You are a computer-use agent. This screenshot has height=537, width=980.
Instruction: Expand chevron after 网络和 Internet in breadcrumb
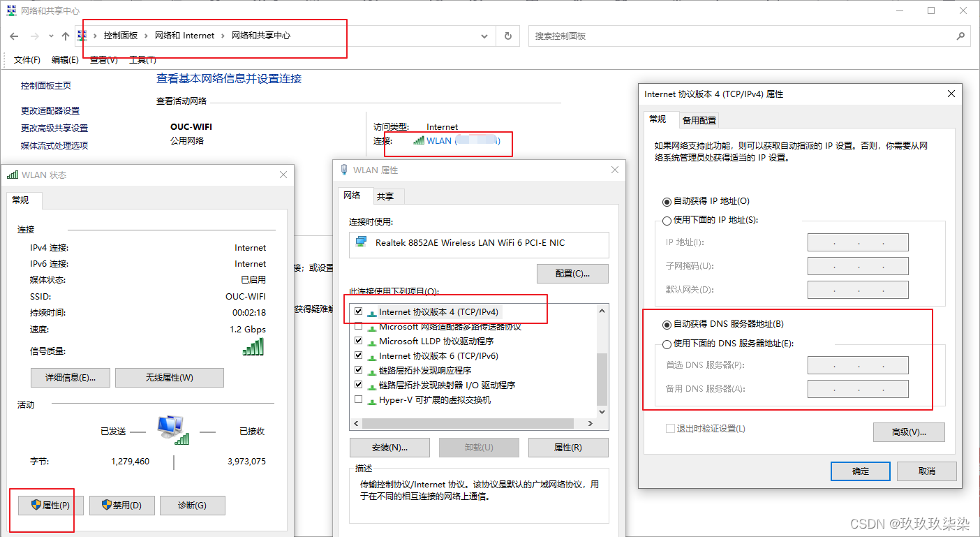tap(223, 36)
